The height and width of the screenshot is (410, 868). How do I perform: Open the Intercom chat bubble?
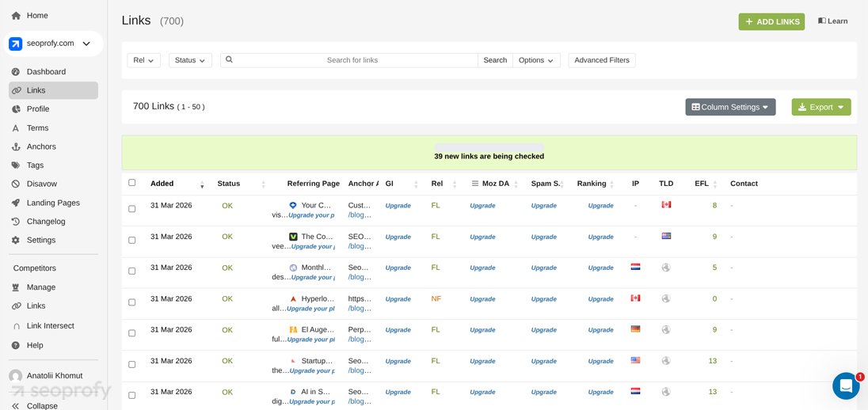[x=845, y=386]
